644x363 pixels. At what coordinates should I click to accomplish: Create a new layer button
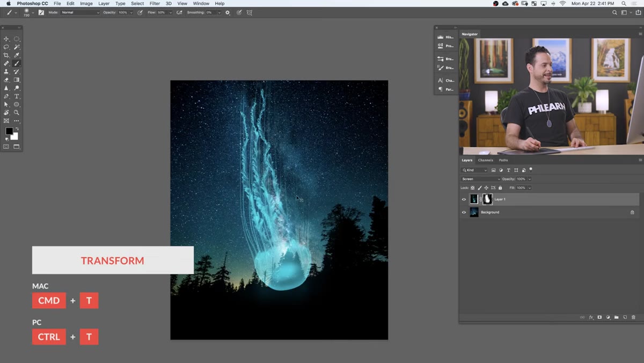(625, 317)
